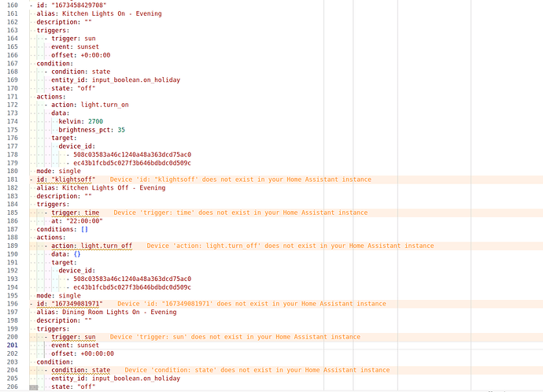Click the brightness_pct value 35
The width and height of the screenshot is (543, 392).
click(121, 130)
